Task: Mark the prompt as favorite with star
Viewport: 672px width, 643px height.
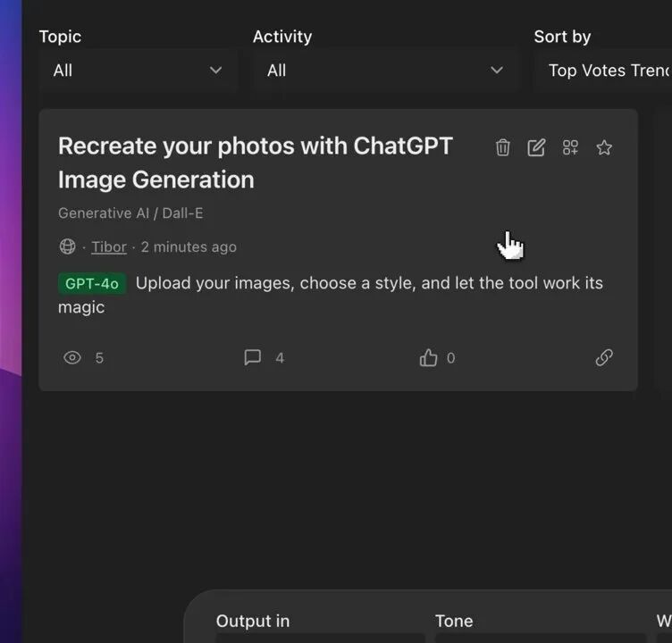Action: pyautogui.click(x=604, y=147)
